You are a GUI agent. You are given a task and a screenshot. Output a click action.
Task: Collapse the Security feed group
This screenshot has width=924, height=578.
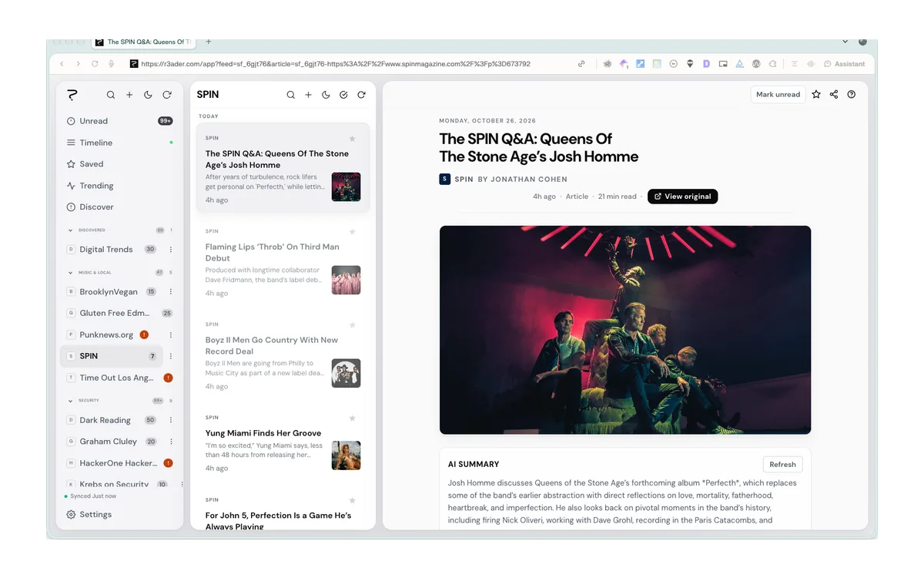click(x=70, y=401)
